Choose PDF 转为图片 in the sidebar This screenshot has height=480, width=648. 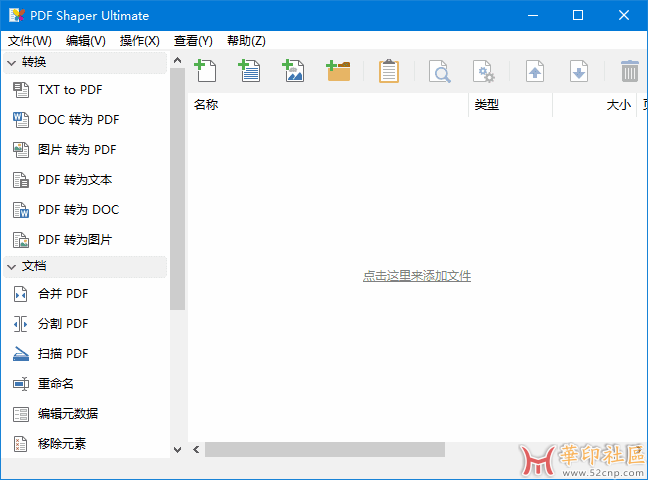point(74,240)
